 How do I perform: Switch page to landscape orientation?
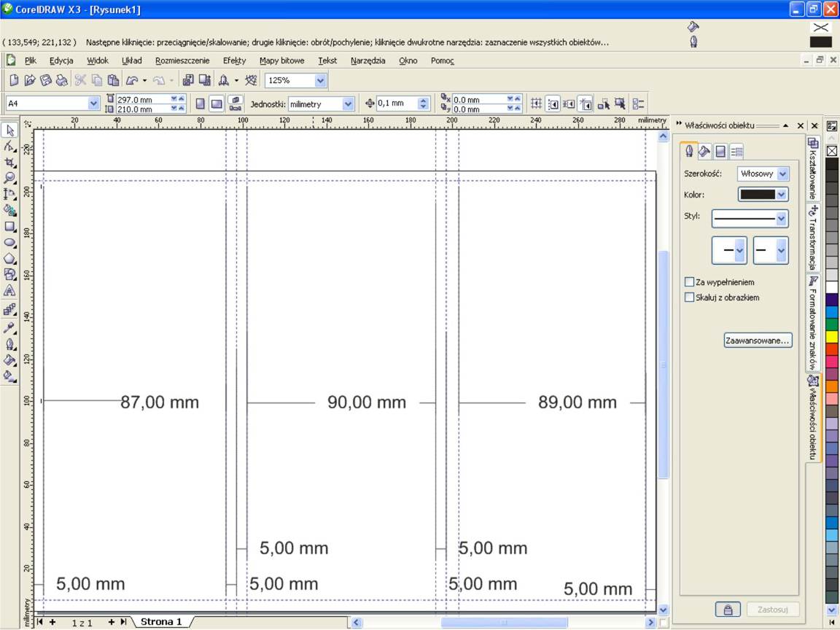click(x=217, y=104)
